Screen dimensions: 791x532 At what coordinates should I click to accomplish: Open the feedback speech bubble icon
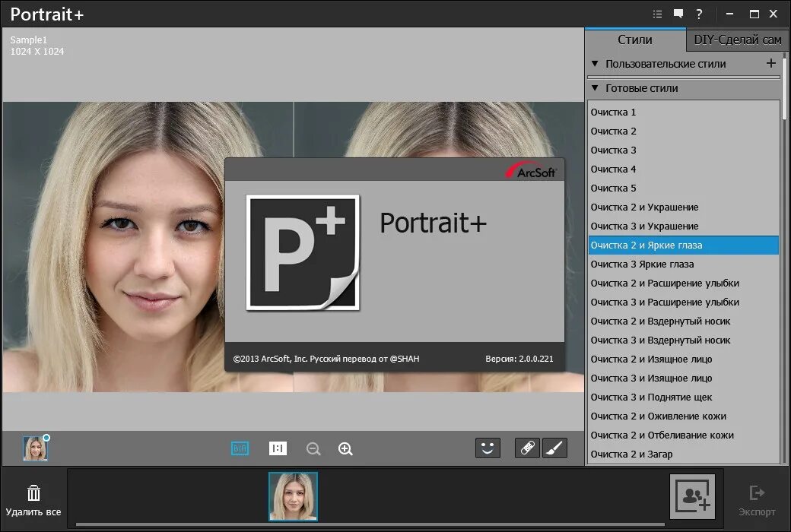point(678,14)
